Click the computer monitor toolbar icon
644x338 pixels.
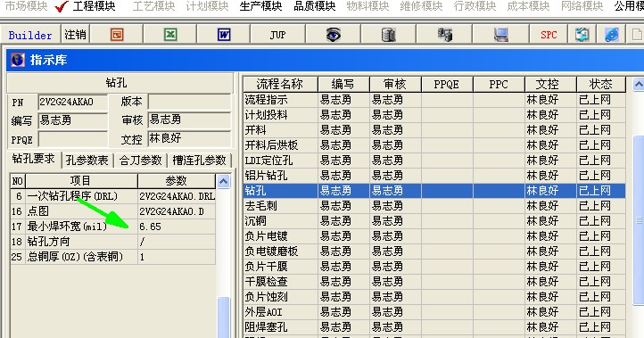pos(500,35)
